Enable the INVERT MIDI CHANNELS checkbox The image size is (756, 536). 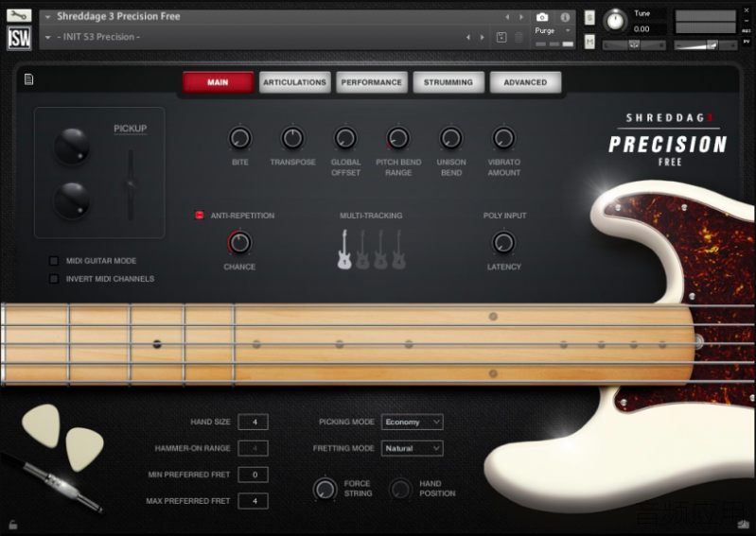coord(54,279)
